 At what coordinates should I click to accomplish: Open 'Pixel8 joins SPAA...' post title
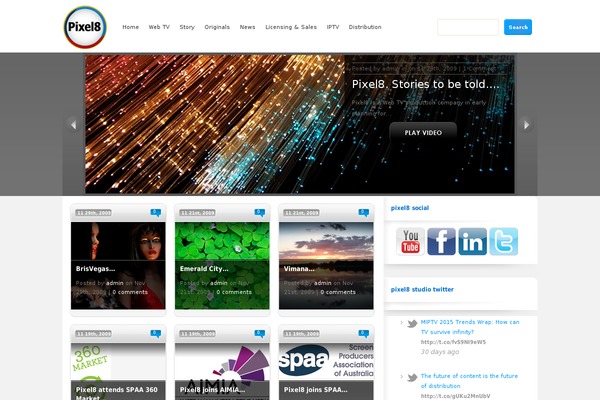pos(316,390)
